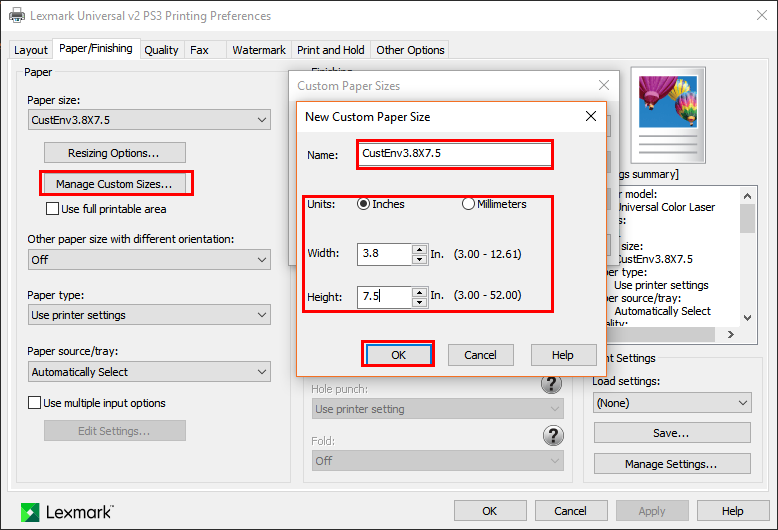Switch to the Print and Hold tab
The image size is (778, 530).
pyautogui.click(x=330, y=50)
